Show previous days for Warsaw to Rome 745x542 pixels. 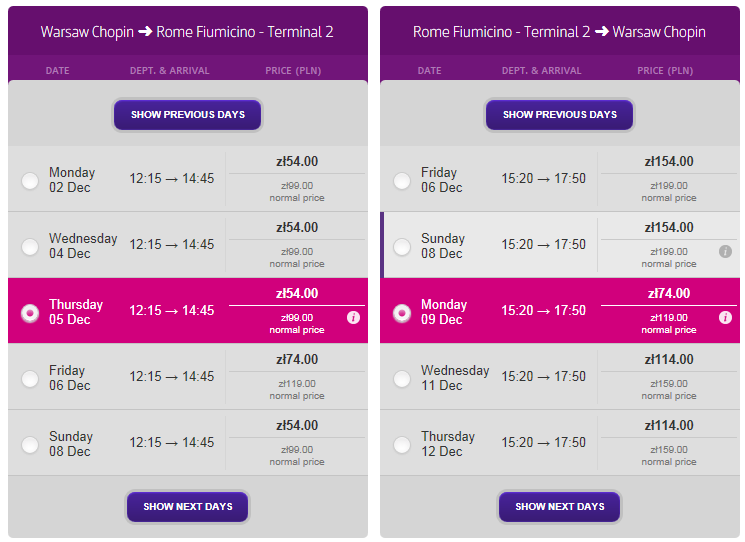(x=188, y=114)
